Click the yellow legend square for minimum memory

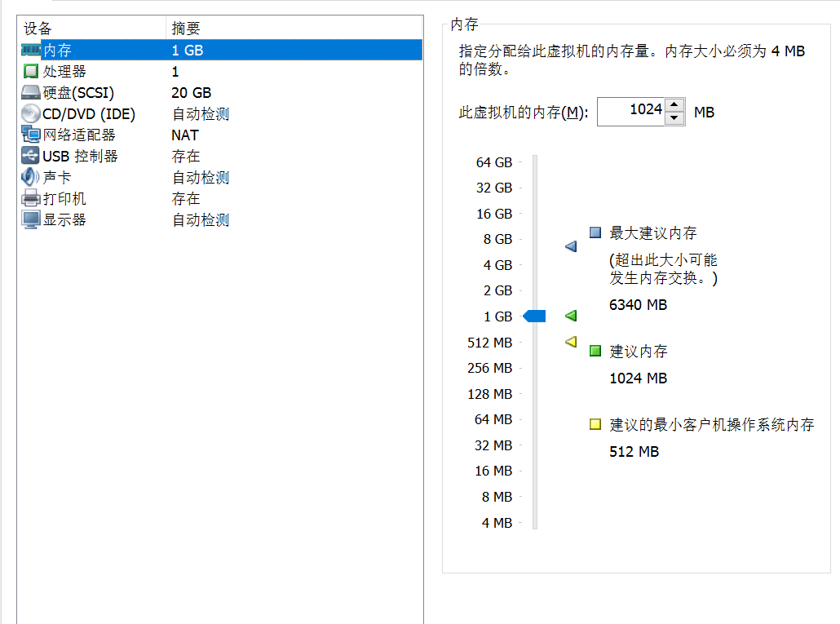coord(595,424)
